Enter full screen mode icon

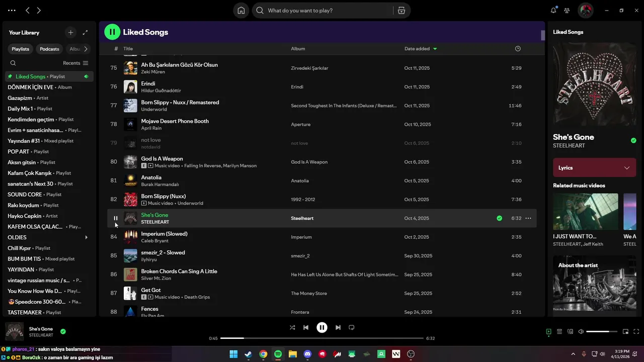point(636,332)
